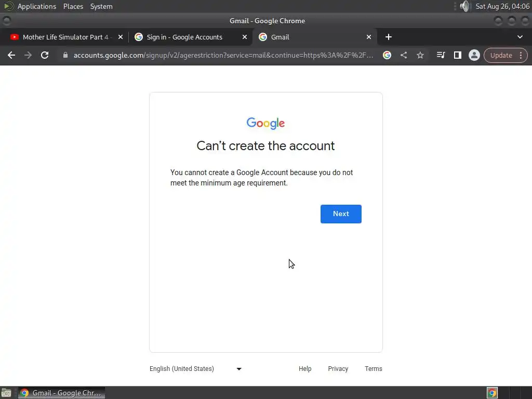Open the Terms link
The height and width of the screenshot is (399, 532).
pos(373,369)
